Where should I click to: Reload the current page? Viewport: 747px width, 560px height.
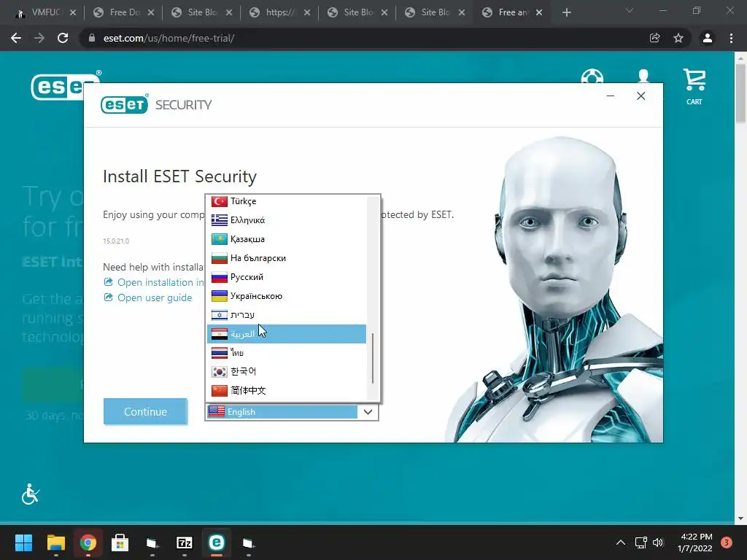(x=63, y=38)
